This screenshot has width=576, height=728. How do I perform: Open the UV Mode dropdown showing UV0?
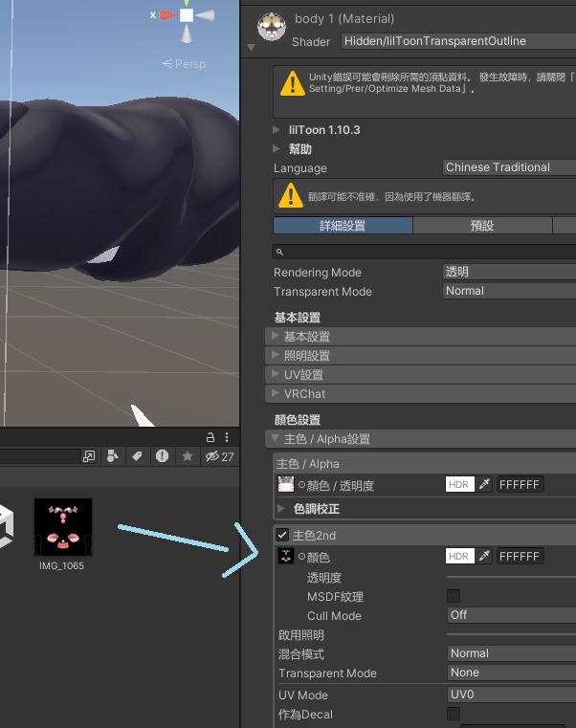click(512, 695)
